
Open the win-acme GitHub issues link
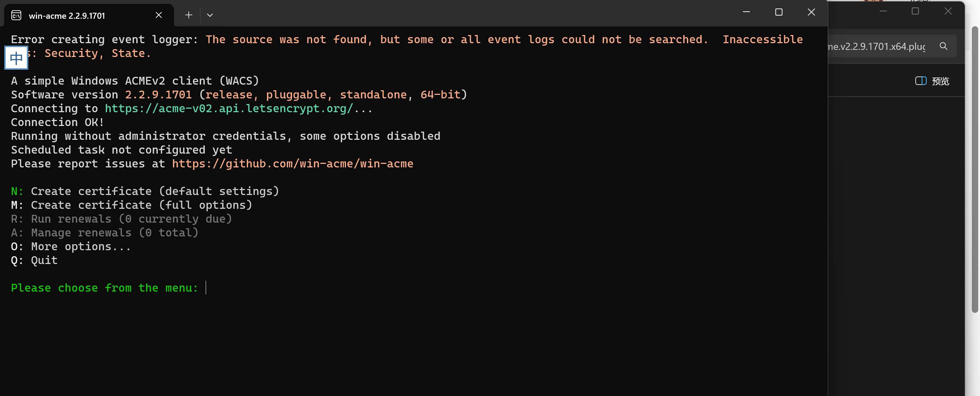pos(292,164)
